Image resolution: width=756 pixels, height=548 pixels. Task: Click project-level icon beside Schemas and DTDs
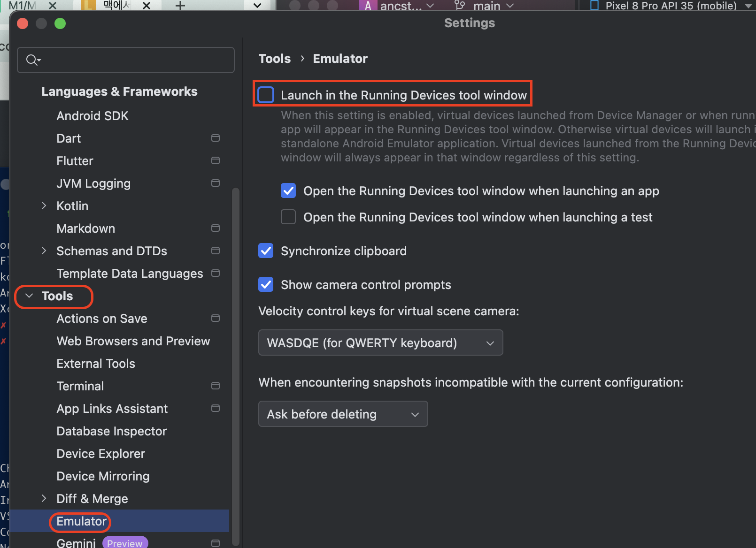click(216, 251)
